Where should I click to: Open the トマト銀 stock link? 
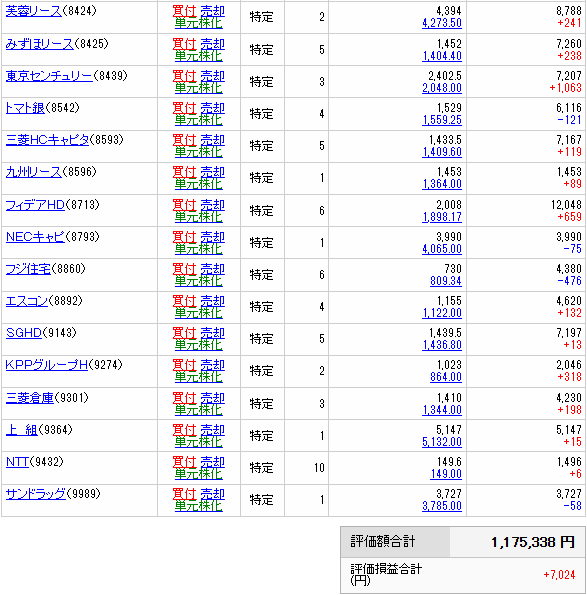25,108
